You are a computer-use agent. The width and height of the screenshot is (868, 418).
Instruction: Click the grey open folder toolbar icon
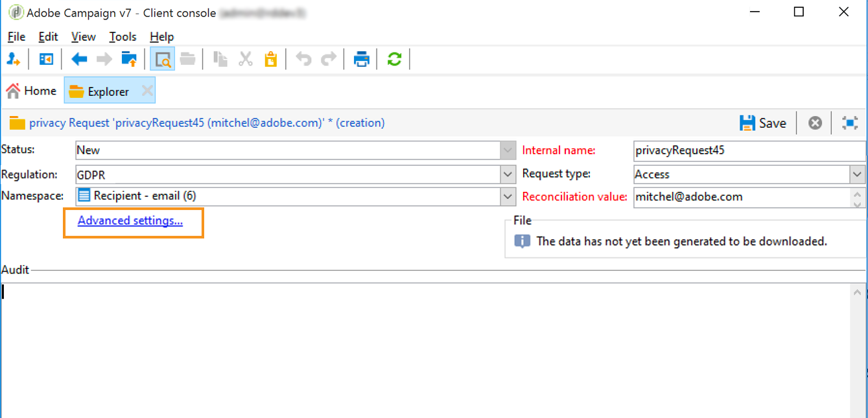click(x=187, y=60)
